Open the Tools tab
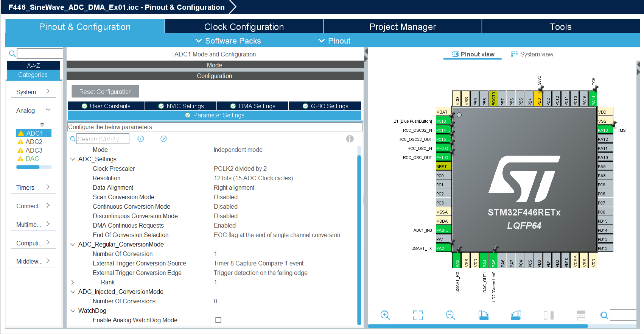 [x=561, y=27]
